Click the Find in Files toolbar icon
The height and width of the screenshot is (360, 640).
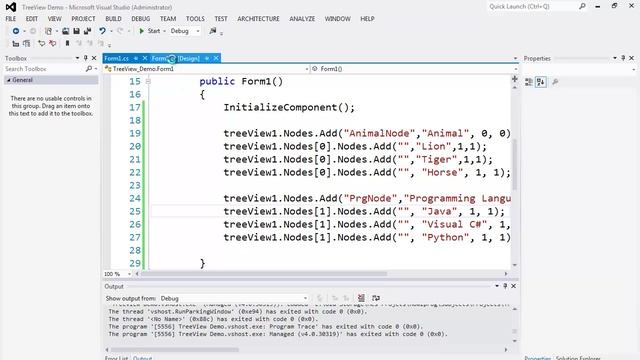click(213, 31)
